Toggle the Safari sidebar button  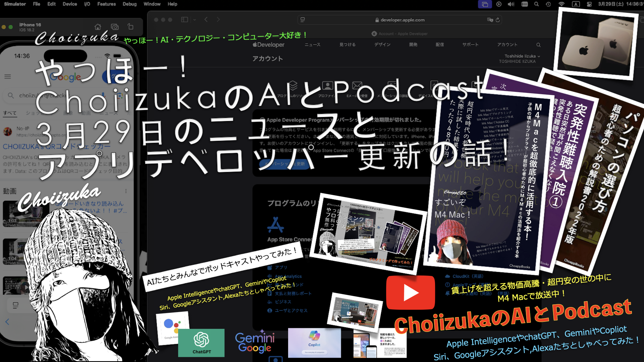184,20
